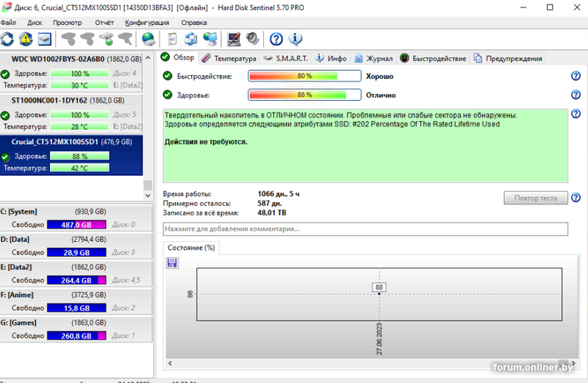The width and height of the screenshot is (588, 383).
Task: Click the help icon beside Здоровье bar
Action: (576, 95)
